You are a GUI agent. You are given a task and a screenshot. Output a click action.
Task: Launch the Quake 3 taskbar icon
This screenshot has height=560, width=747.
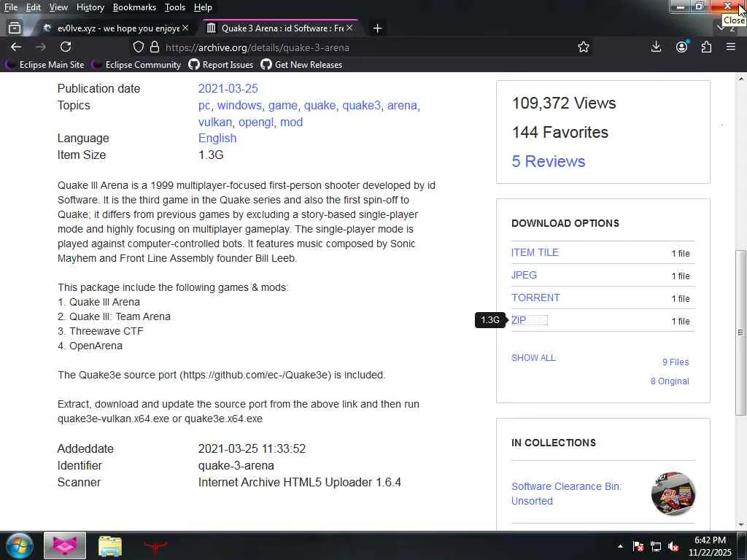tap(155, 545)
